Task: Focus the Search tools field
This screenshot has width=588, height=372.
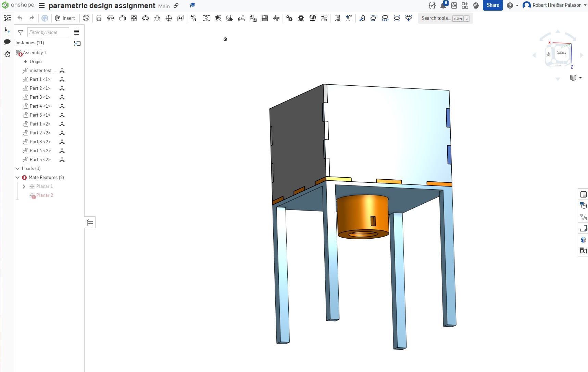Action: click(445, 18)
